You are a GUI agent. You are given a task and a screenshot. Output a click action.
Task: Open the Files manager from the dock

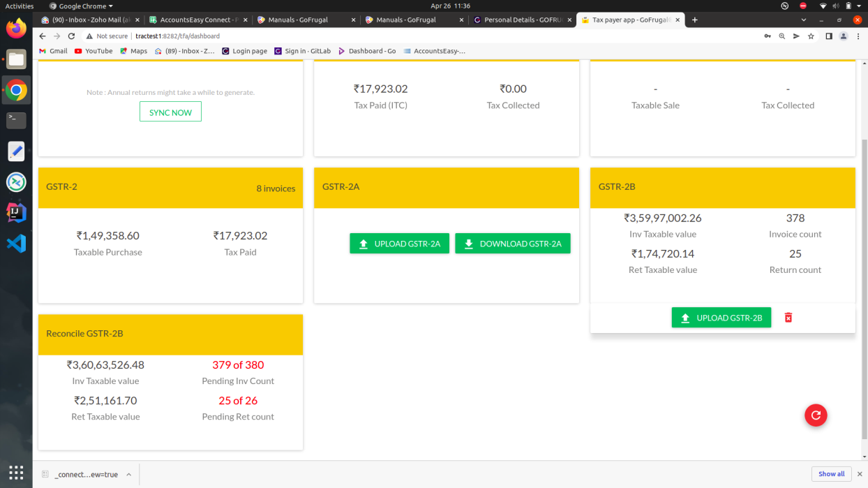[16, 59]
